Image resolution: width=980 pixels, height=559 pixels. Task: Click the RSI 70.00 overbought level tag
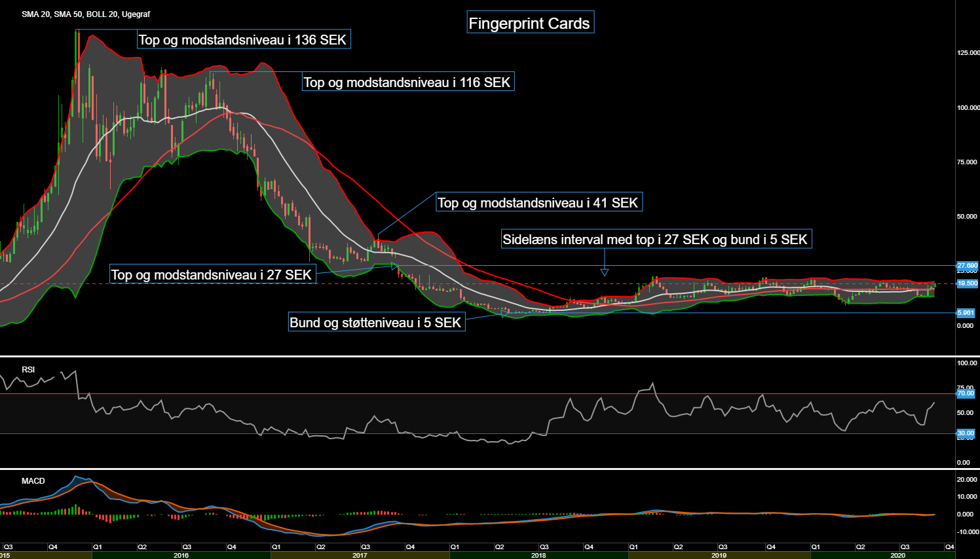tap(966, 393)
